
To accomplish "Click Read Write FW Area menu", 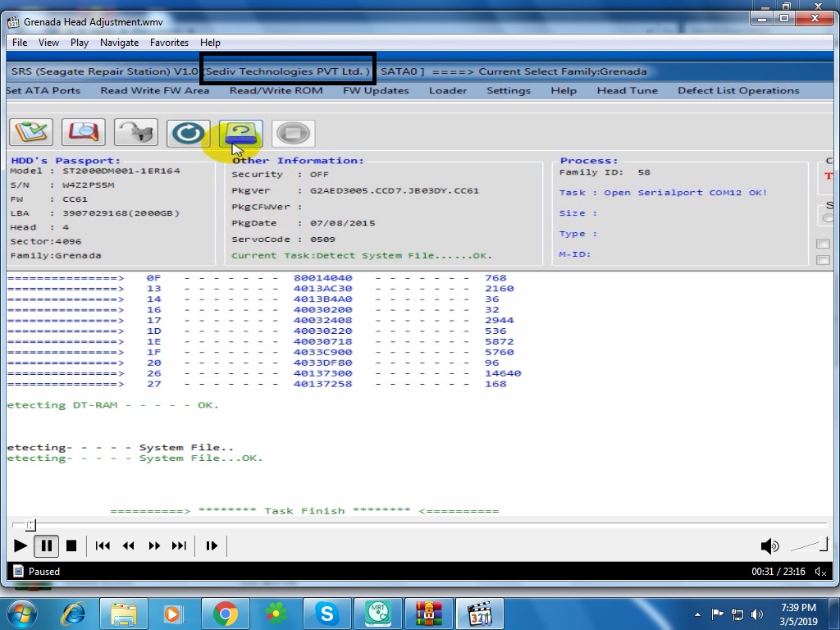I will tap(155, 90).
